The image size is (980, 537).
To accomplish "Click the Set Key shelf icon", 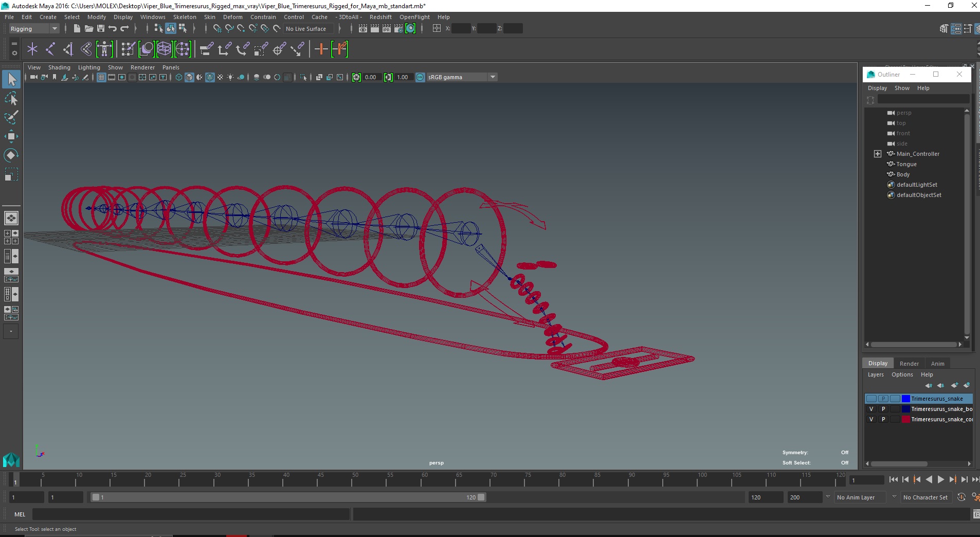I will coord(321,49).
